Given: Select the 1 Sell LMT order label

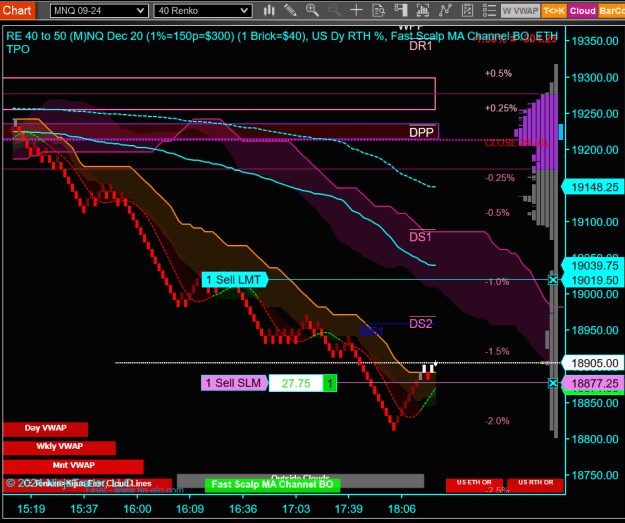Looking at the screenshot, I should click(234, 280).
